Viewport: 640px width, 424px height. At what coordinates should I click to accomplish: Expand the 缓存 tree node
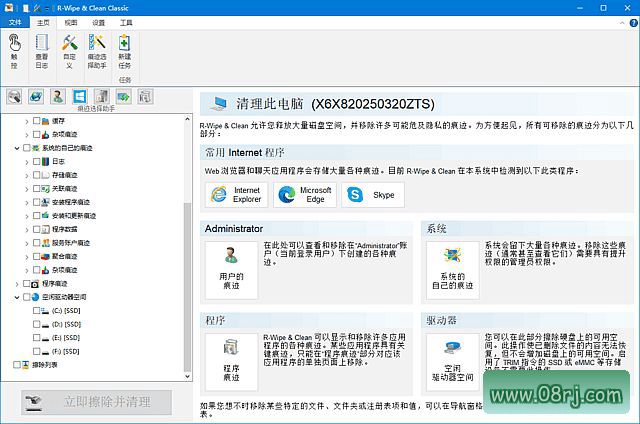(x=27, y=121)
